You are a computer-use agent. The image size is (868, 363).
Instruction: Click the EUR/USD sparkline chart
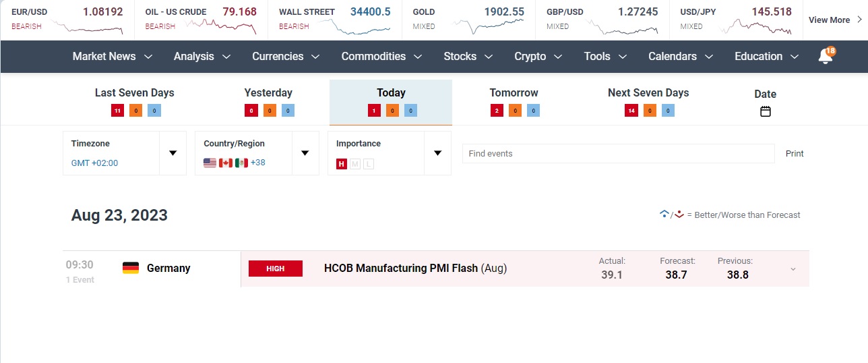tap(87, 27)
